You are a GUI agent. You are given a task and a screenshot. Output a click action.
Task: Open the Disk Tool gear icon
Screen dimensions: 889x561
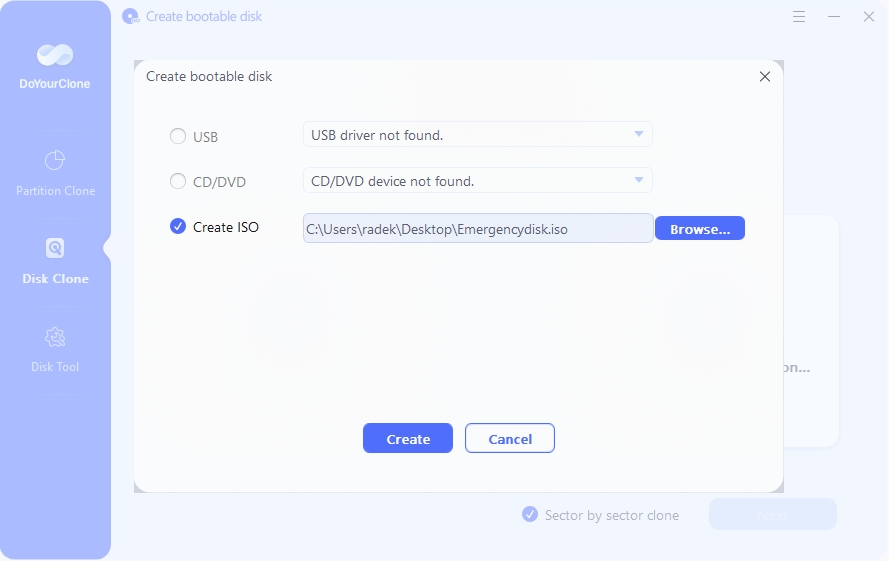coord(55,337)
